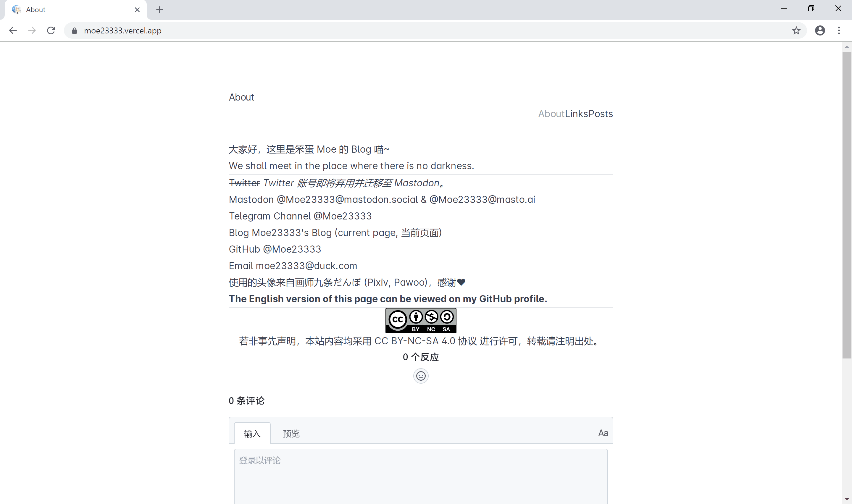Click the back navigation arrow
Screen dimensions: 852x504
[x=13, y=30]
